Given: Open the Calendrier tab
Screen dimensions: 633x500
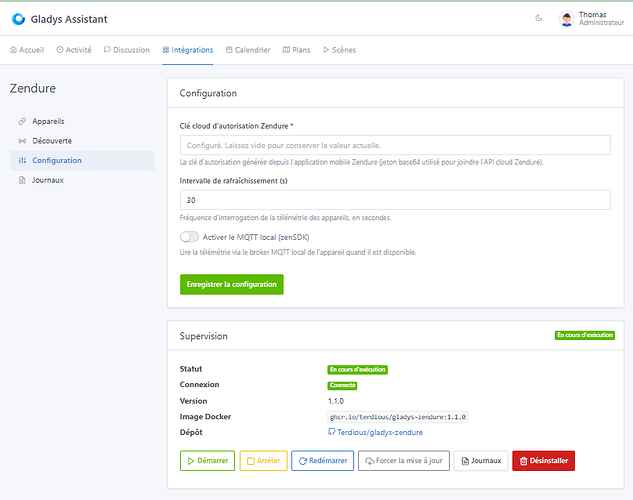Looking at the screenshot, I should click(x=248, y=50).
